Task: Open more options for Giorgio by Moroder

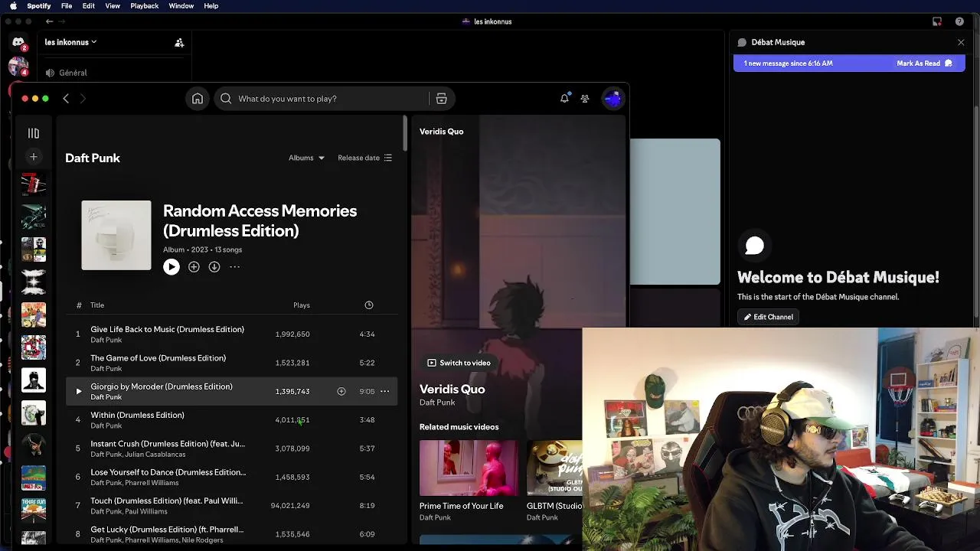Action: coord(385,391)
